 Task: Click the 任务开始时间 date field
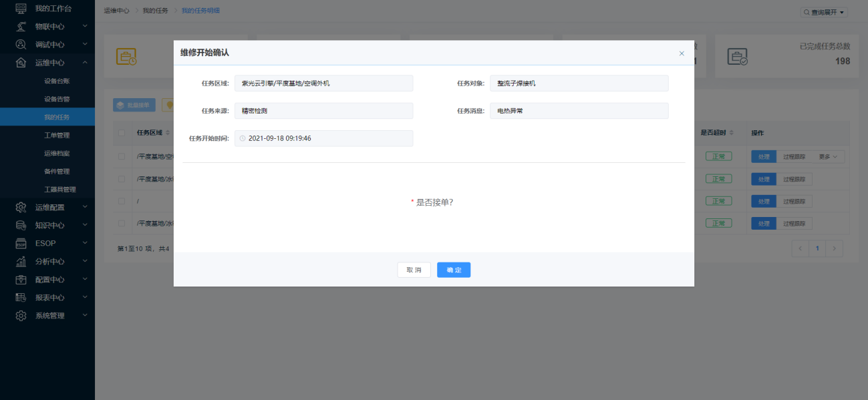tap(324, 138)
